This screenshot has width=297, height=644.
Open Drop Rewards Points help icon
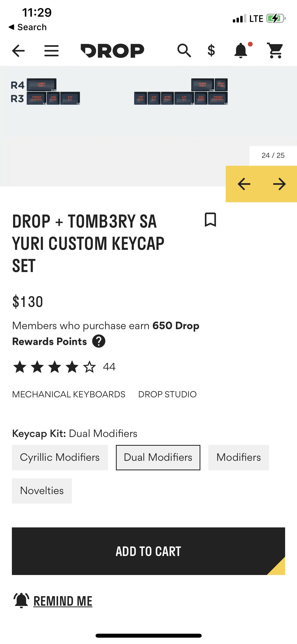(99, 341)
